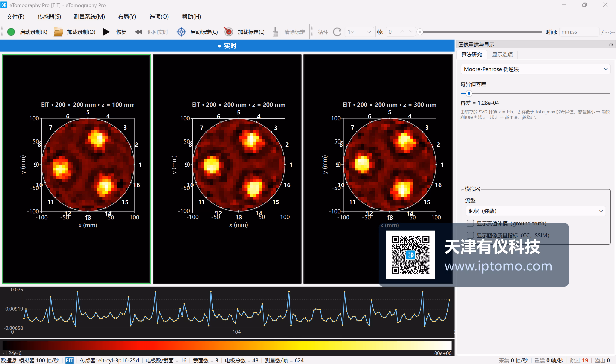Image resolution: width=616 pixels, height=364 pixels.
Task: Click the 电极数/截面 = 16 status text
Action: coord(166,360)
